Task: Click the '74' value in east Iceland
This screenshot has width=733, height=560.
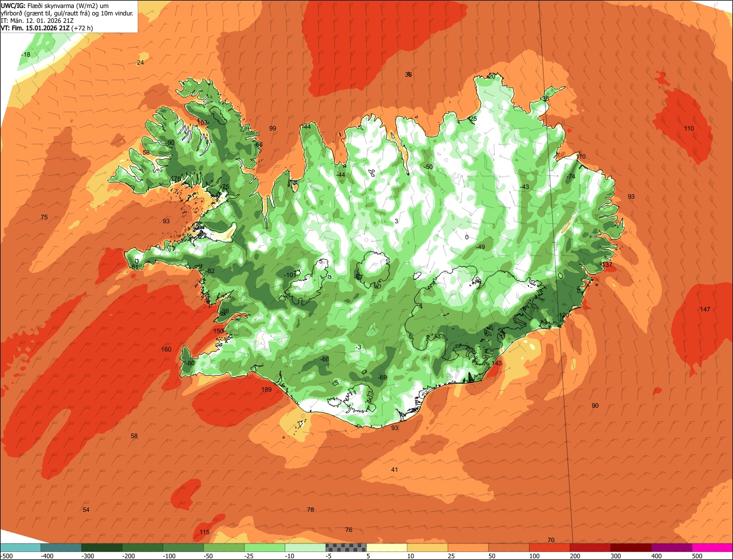Action: point(571,177)
